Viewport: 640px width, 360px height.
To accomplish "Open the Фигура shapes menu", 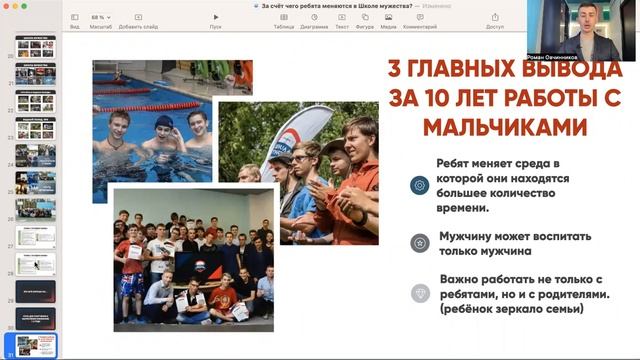I will coord(364,21).
